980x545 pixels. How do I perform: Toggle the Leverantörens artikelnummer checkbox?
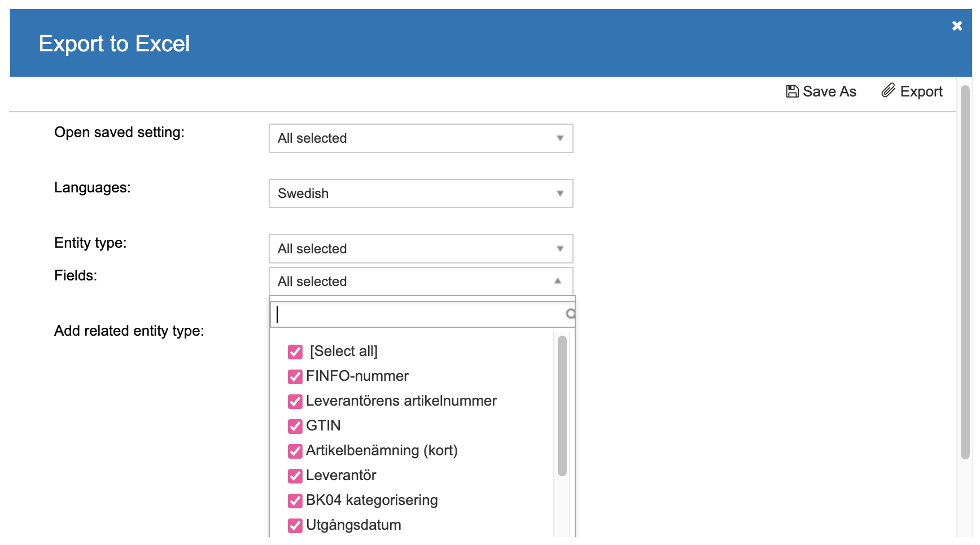(x=295, y=402)
